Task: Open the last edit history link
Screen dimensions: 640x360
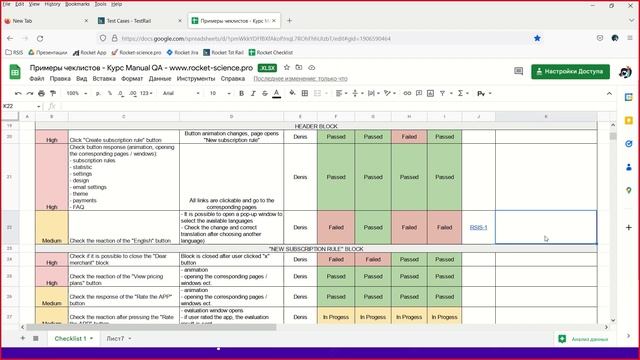Action: coord(300,78)
